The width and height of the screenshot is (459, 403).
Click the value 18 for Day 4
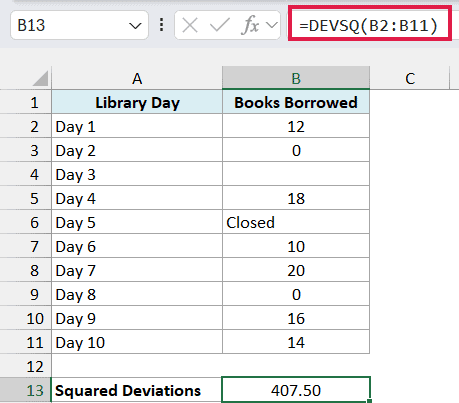[x=296, y=198]
